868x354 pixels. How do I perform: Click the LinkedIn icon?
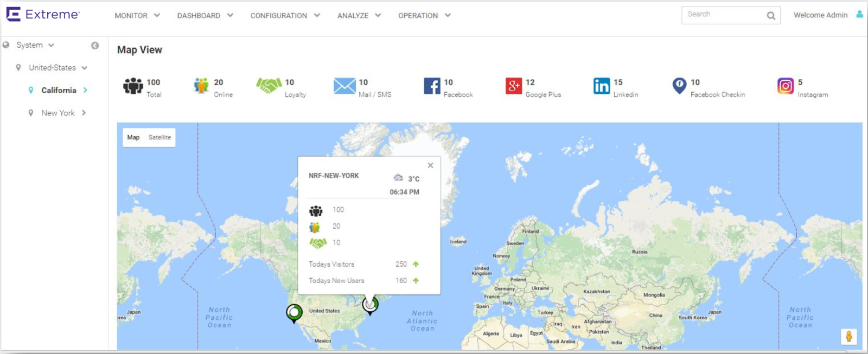(602, 86)
